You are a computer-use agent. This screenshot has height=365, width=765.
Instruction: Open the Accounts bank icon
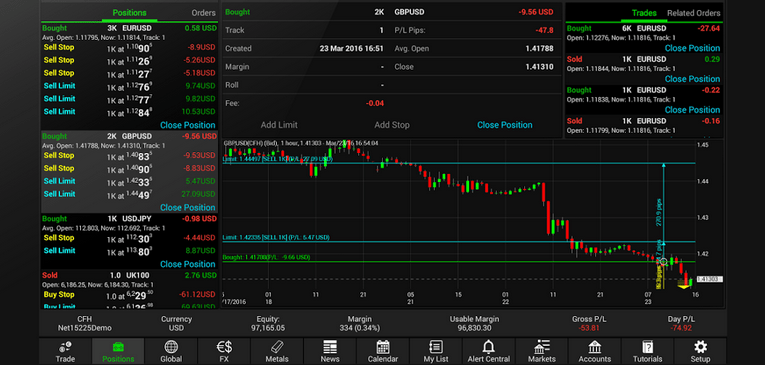(x=595, y=347)
